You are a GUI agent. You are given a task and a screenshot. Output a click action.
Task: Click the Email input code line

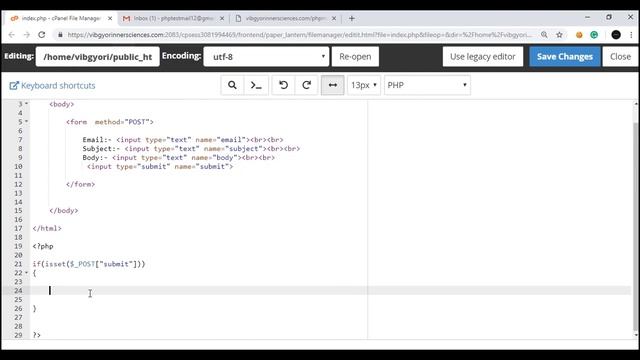[183, 140]
